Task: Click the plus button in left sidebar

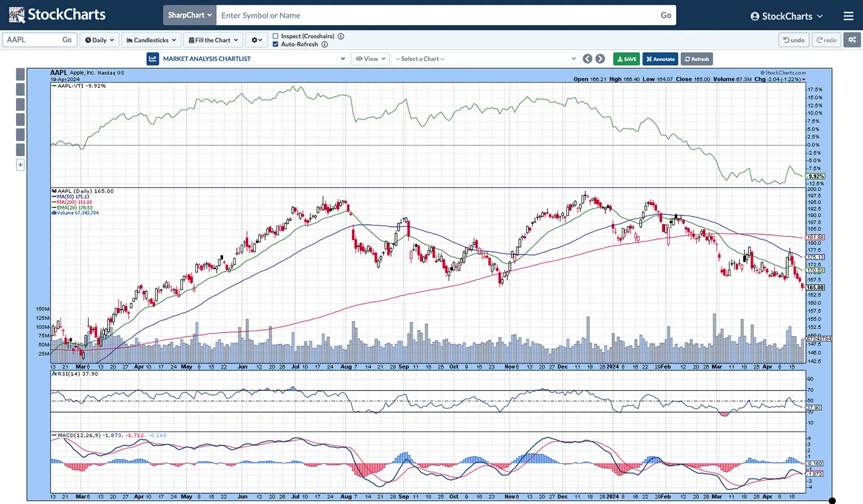Action: pos(20,165)
